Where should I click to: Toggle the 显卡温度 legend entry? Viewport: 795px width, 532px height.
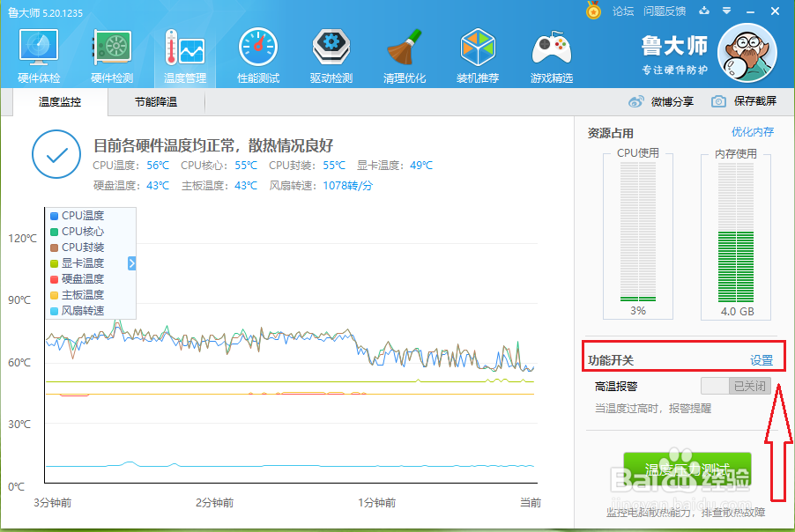tap(77, 263)
